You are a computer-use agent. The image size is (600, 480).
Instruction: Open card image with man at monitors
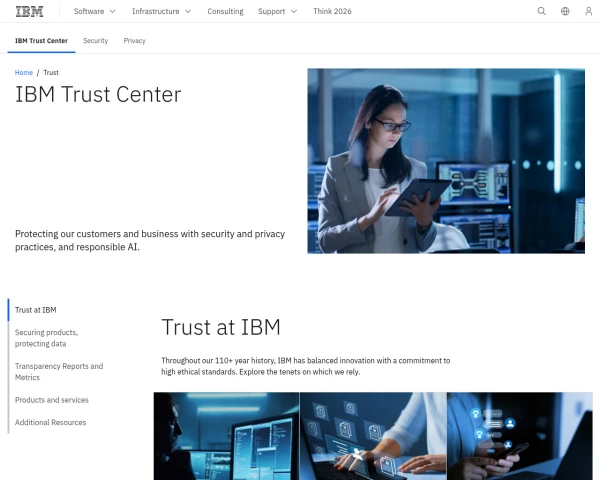tap(227, 436)
